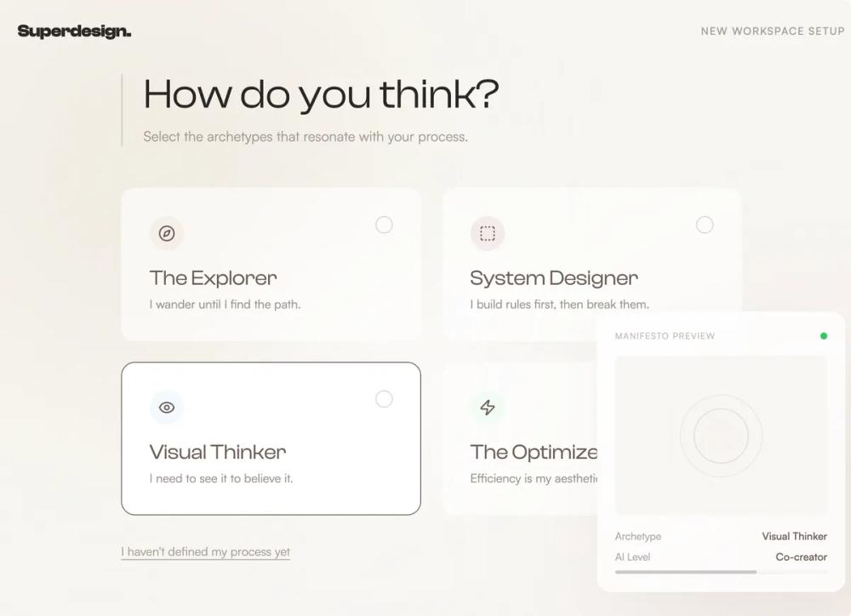851x616 pixels.
Task: Click the MANIFESTO PREVIEW panel title
Action: coord(664,336)
